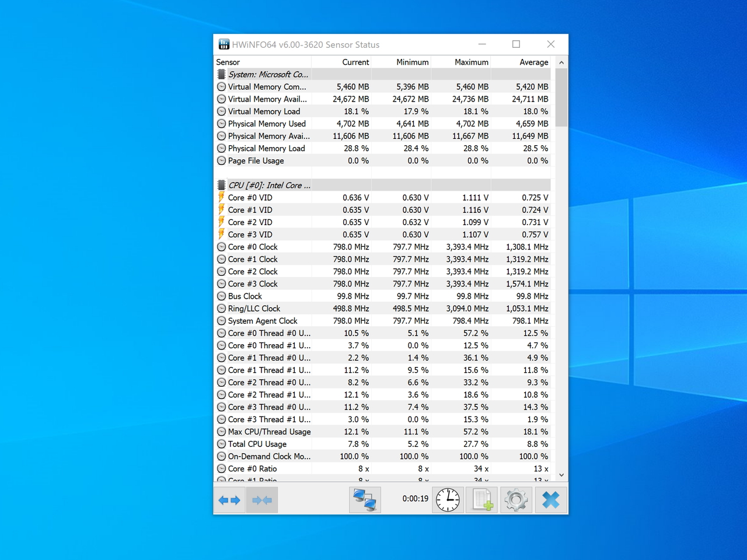Image resolution: width=747 pixels, height=560 pixels.
Task: Click the HWiNFO64 title bar app icon
Action: [x=224, y=44]
